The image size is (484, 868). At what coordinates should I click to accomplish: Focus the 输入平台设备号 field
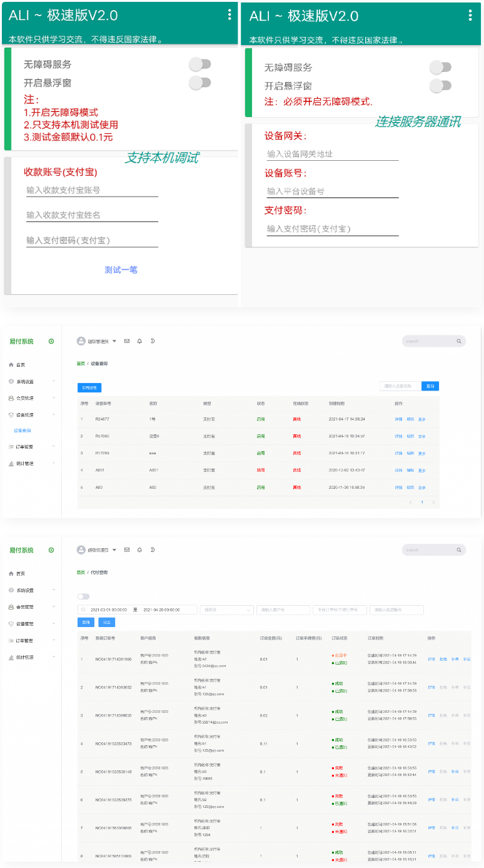[332, 191]
